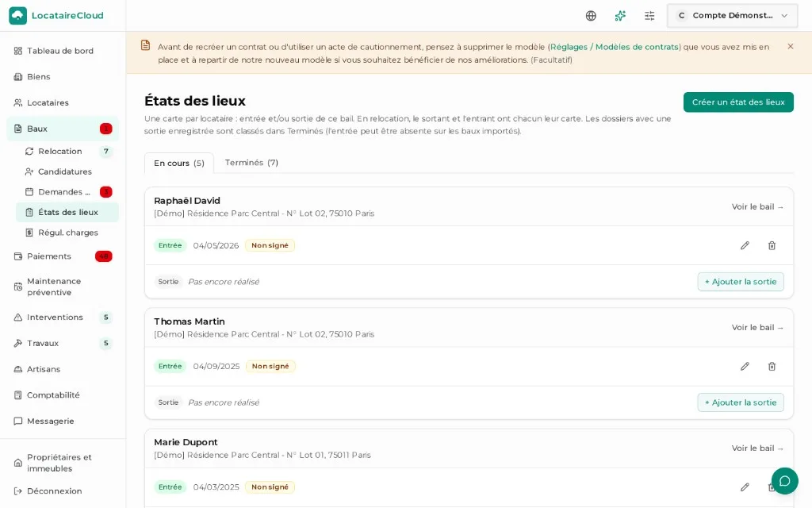Click the Tableau de bord grid icon

(18, 51)
